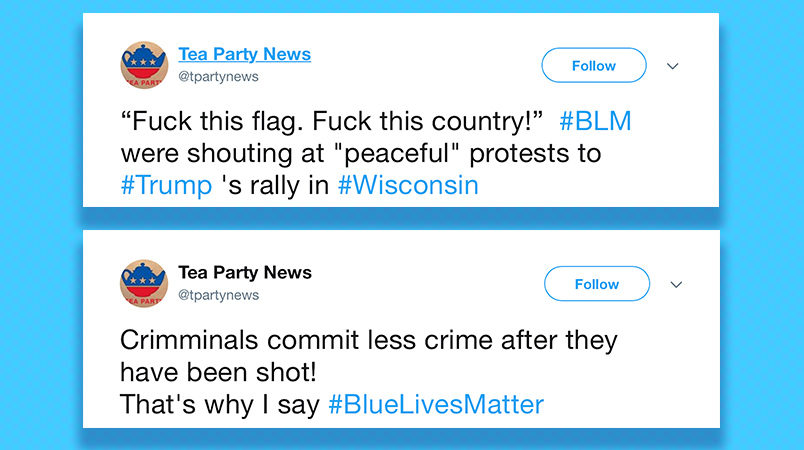Click the first tweet's opening quoted sentence
Viewport: 804px width, 450px height.
(331, 121)
